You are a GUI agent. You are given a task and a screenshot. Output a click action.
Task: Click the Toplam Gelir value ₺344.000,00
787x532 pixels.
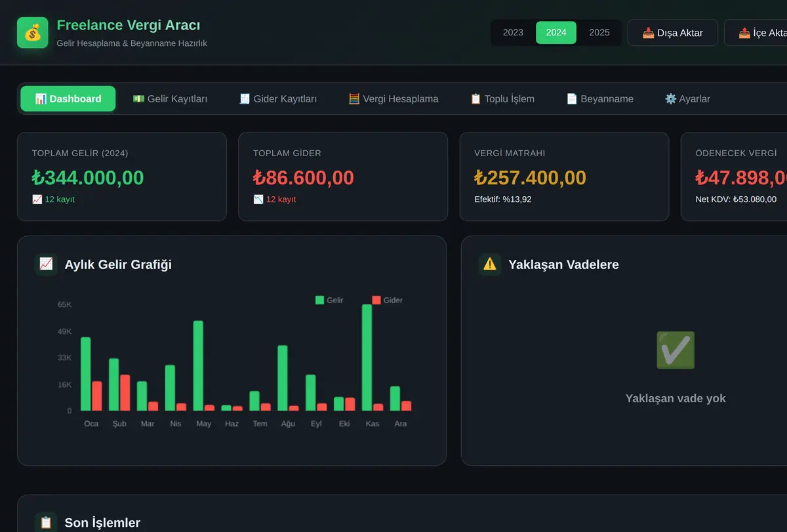click(x=88, y=178)
